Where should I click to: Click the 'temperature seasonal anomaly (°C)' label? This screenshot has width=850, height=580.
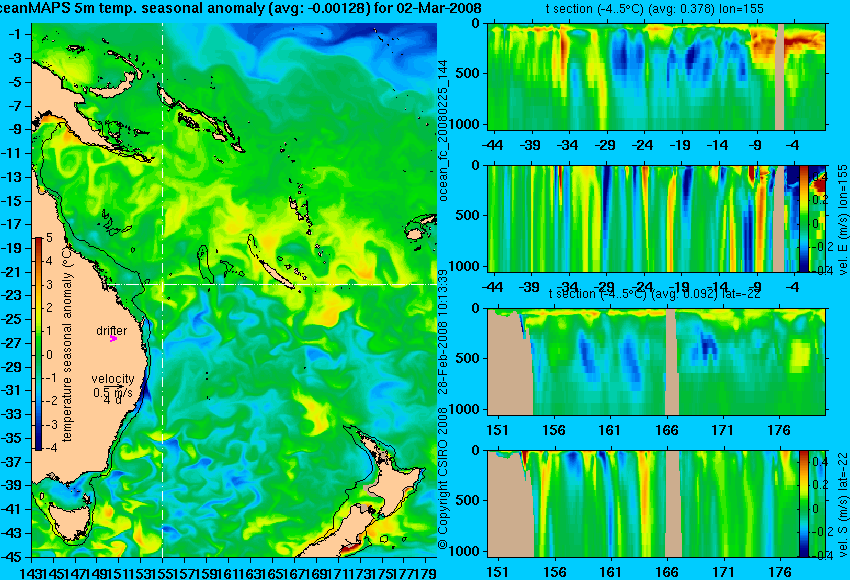pyautogui.click(x=67, y=344)
